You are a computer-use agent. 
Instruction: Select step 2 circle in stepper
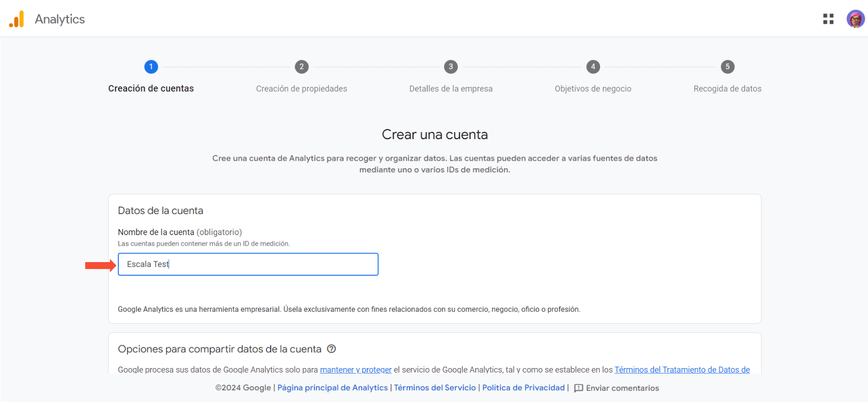301,67
